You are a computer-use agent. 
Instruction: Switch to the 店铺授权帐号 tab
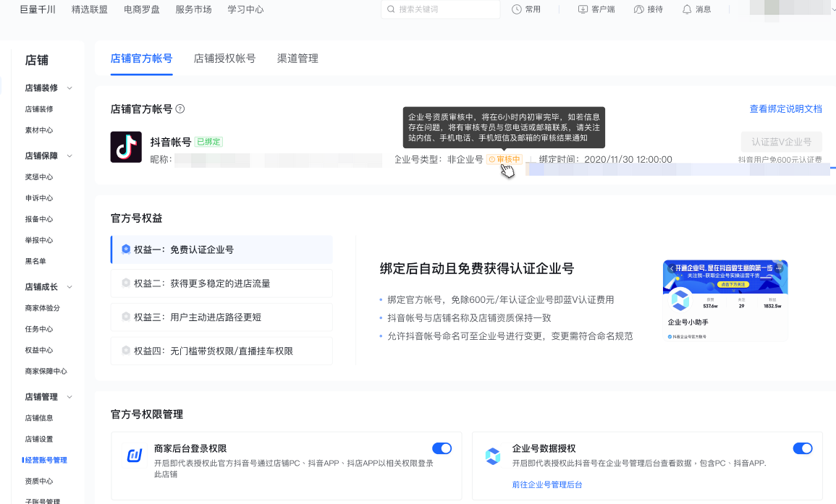tap(224, 59)
